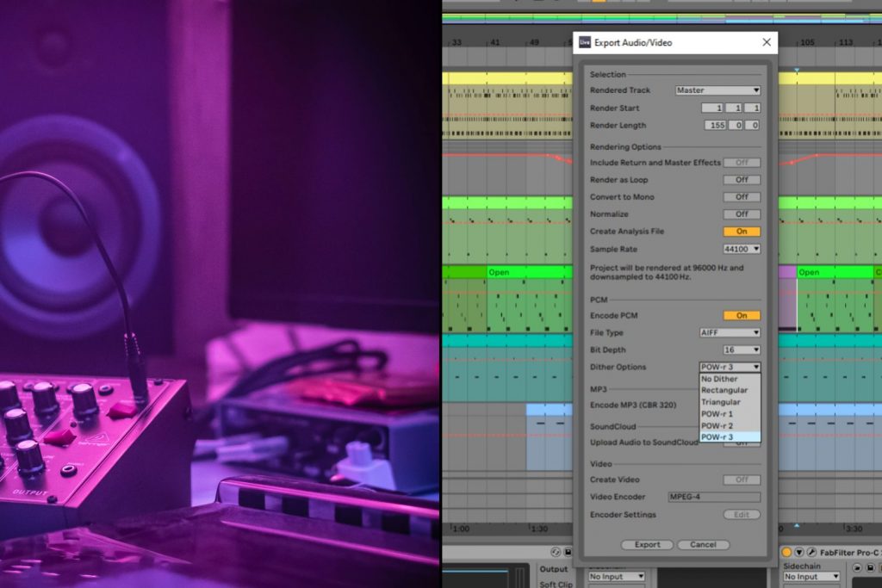882x588 pixels.
Task: Select POW-r 2 from the dither list
Action: coord(730,425)
